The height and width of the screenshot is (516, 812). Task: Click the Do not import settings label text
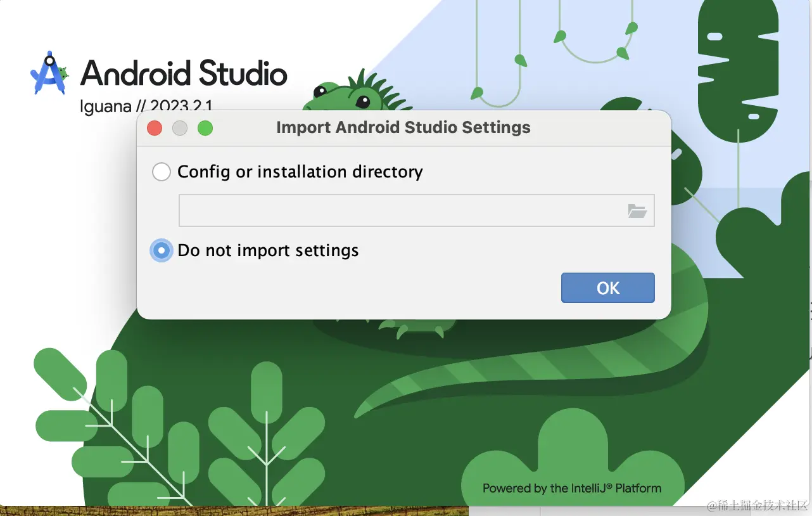pyautogui.click(x=268, y=251)
